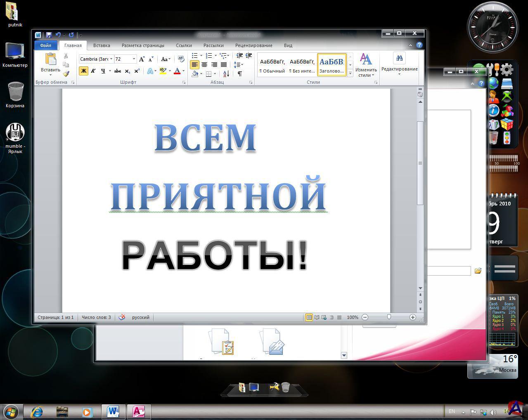Screen dimensions: 528x420
Task: Click the Format Painter brush icon
Action: pos(66,73)
